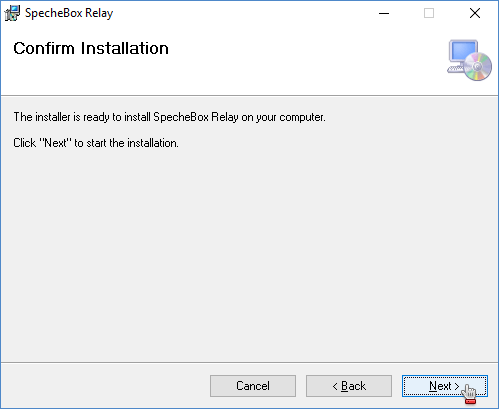Open the installer icon system menu
499x409 pixels.
pyautogui.click(x=12, y=13)
